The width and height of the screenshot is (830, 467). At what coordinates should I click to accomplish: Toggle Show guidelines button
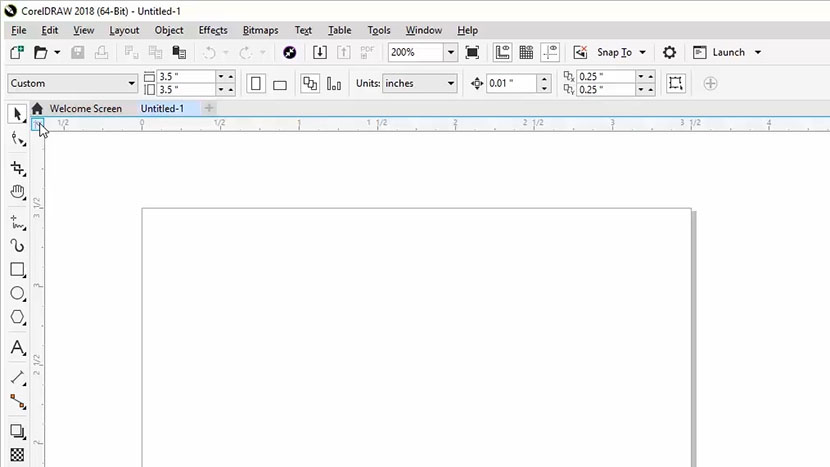coord(550,52)
